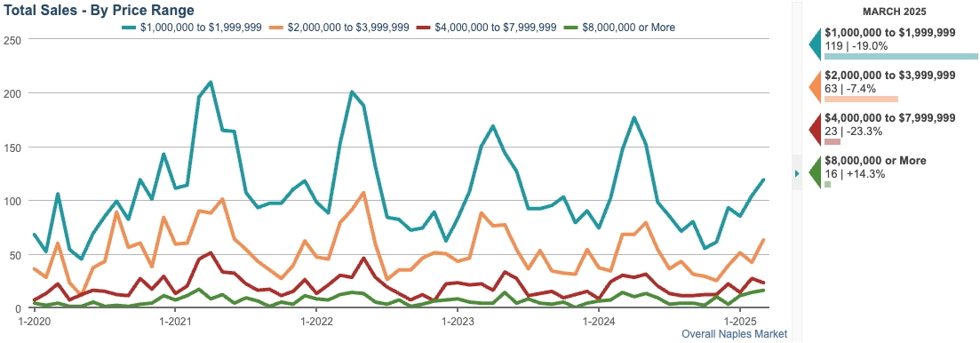Click the red diamond marker in the side panel
The height and width of the screenshot is (343, 980).
tap(815, 130)
